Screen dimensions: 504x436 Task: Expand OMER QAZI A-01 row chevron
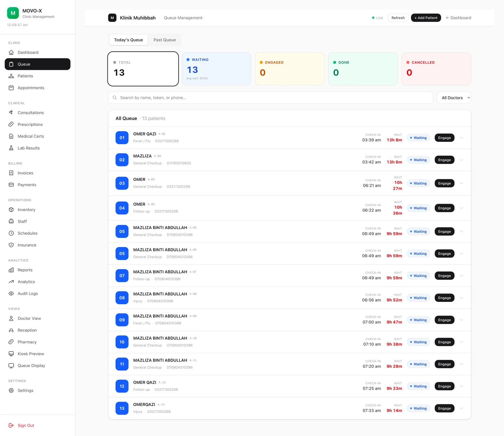(x=461, y=138)
